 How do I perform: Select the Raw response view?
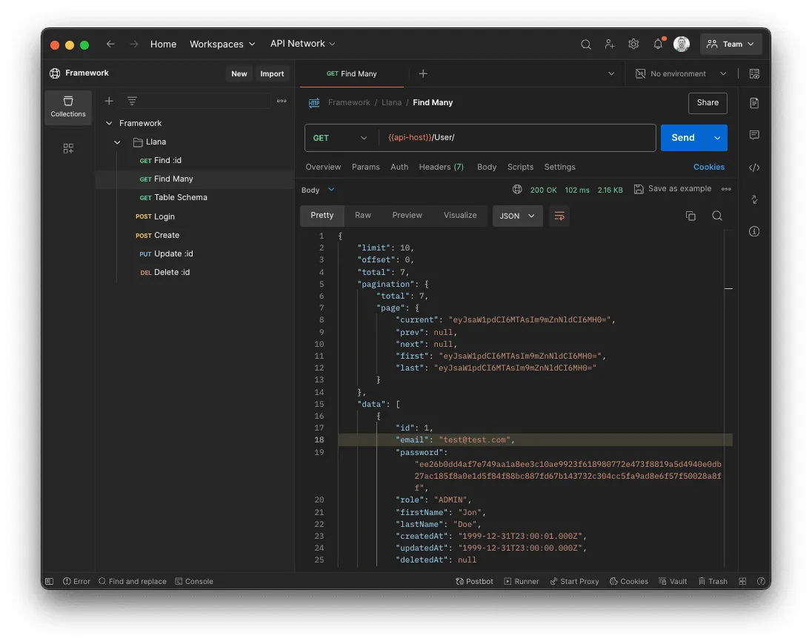[363, 216]
